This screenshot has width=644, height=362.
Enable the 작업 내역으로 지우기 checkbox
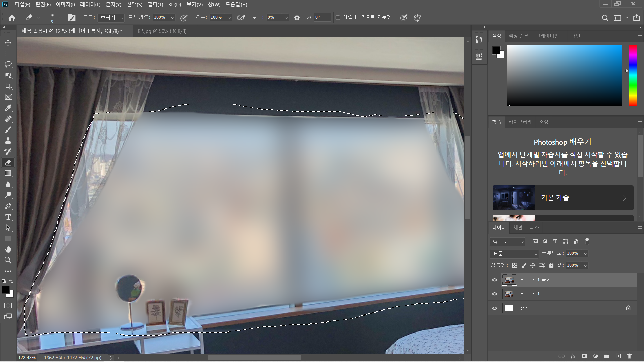click(338, 18)
